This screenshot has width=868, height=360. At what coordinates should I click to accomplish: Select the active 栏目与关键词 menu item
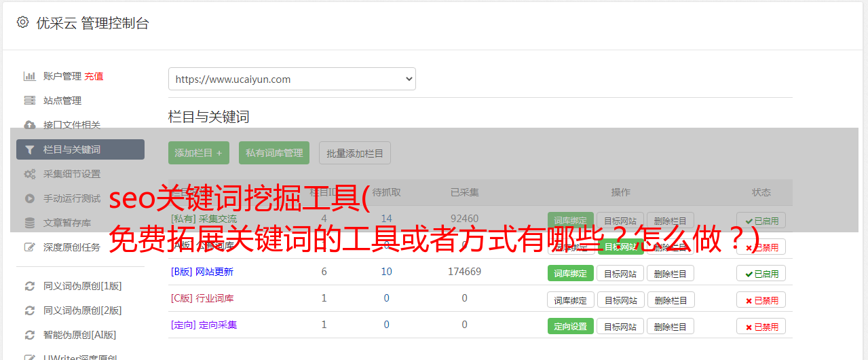click(80, 149)
